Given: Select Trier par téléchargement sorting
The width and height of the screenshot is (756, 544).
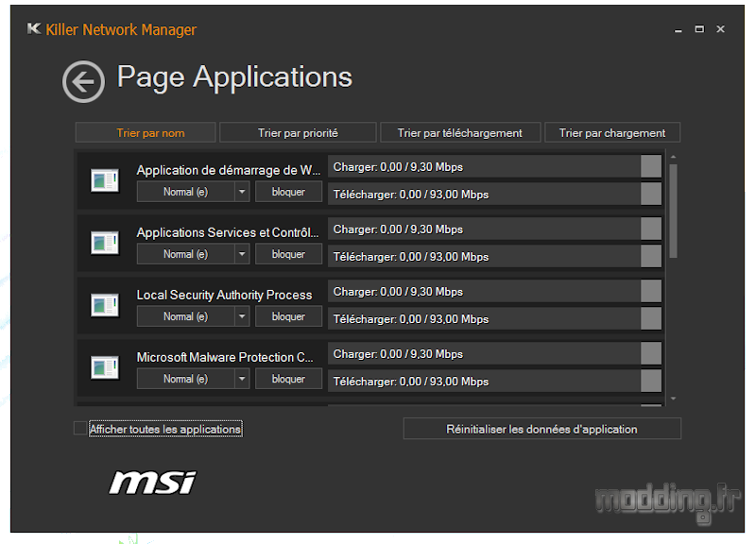Looking at the screenshot, I should click(x=460, y=132).
